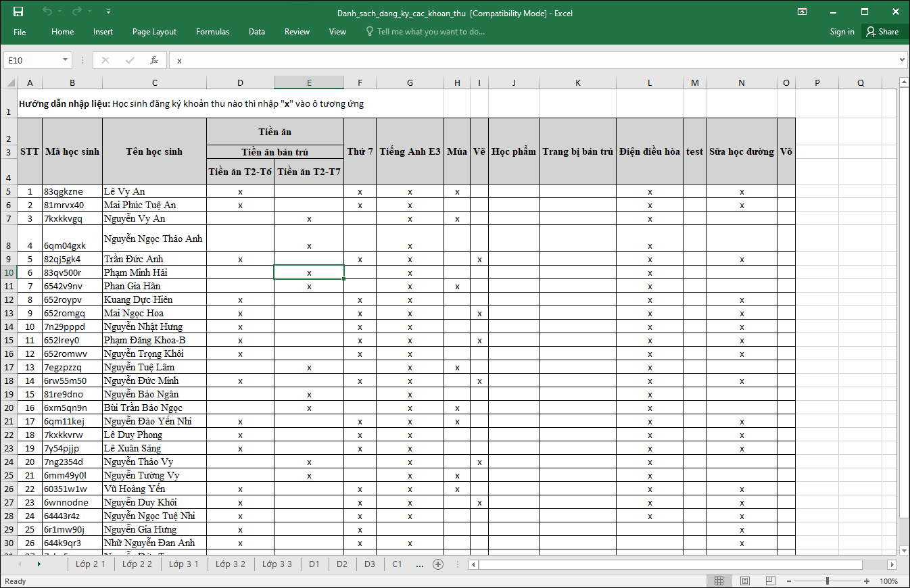Save the workbook from the Quick Access Toolbar
This screenshot has width=910, height=588.
[x=18, y=11]
